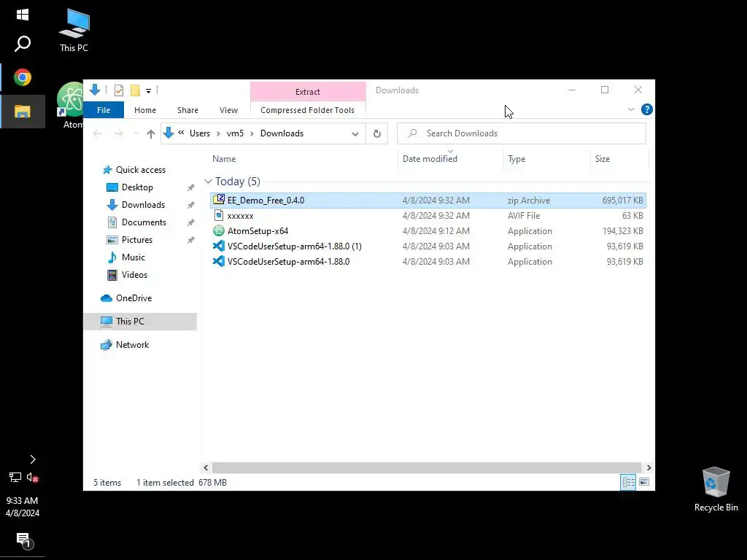Click the Back navigation arrow
This screenshot has height=560, width=747.
click(x=98, y=134)
